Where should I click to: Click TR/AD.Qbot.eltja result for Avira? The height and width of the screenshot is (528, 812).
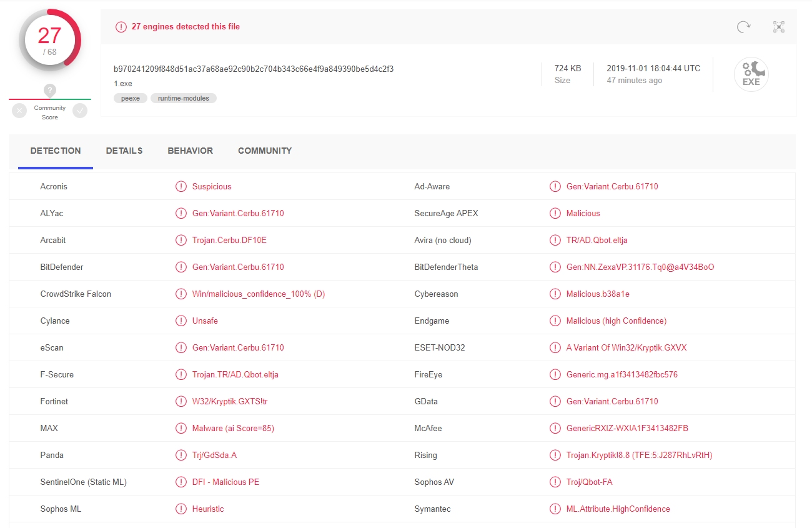point(597,240)
